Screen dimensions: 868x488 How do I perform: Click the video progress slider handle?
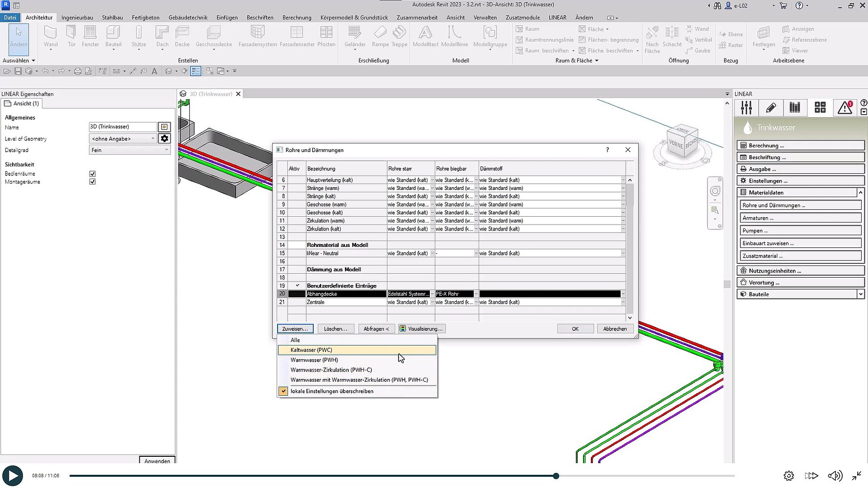[556, 476]
